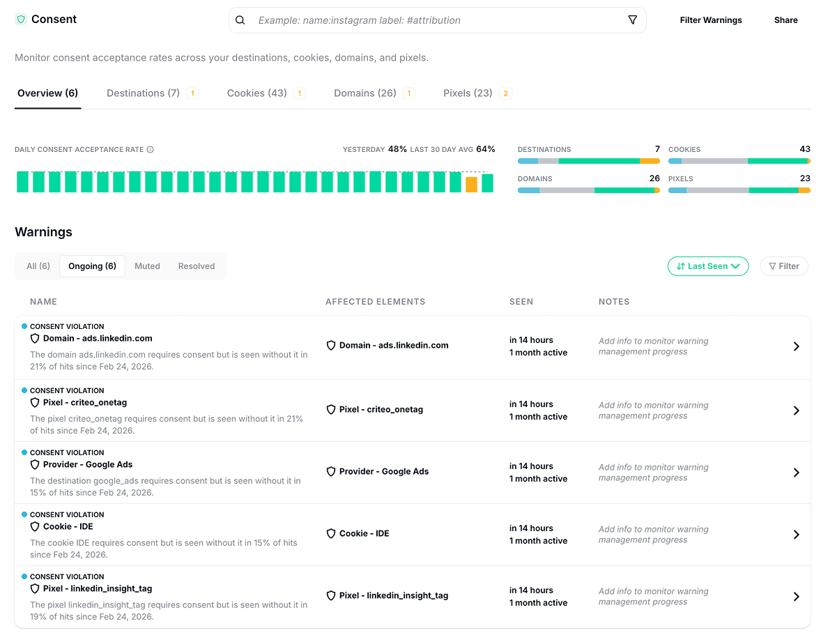The height and width of the screenshot is (644, 821).
Task: Open the funnel filter icon in search bar
Action: [632, 20]
